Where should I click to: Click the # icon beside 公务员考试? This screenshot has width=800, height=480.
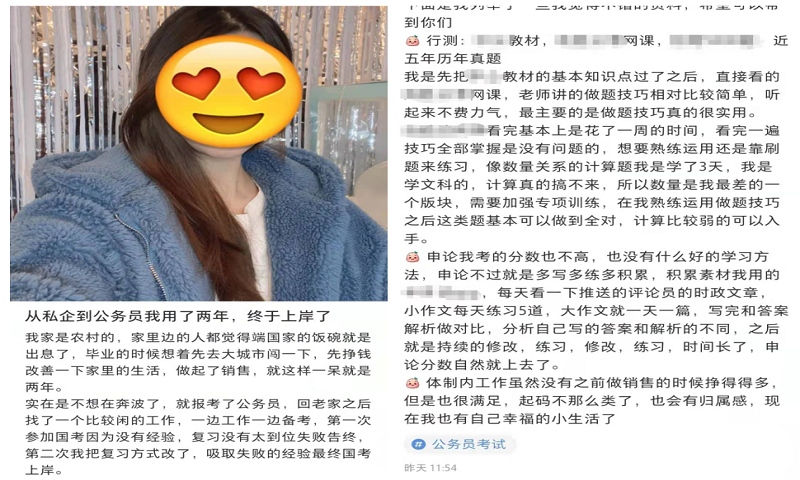pos(418,444)
